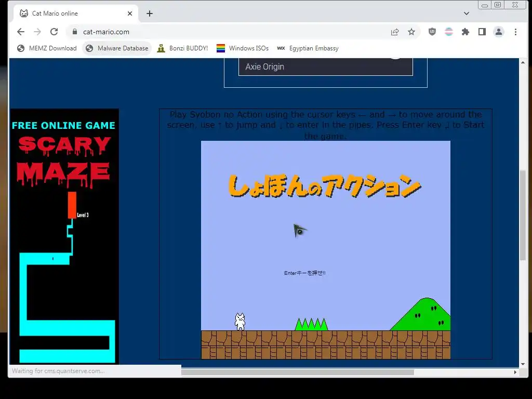The height and width of the screenshot is (399, 532).
Task: Click the Bonzi BUDDY! bookmark favicon
Action: point(161,48)
